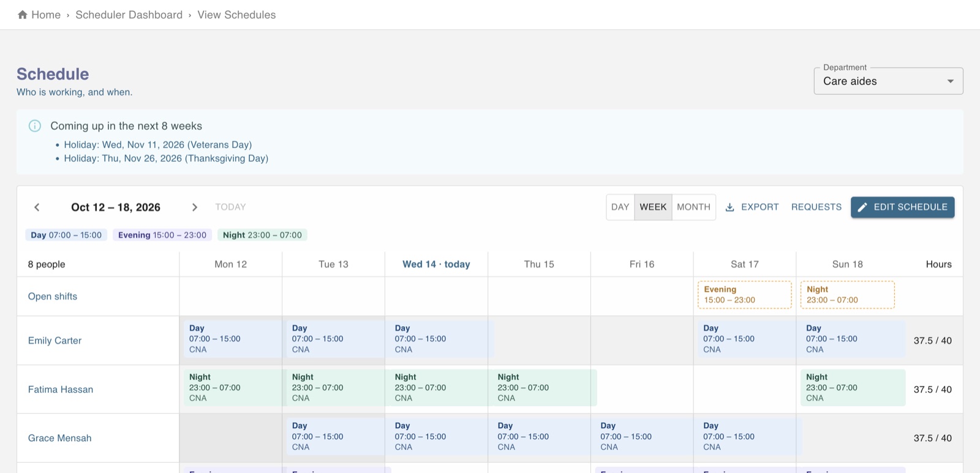The image size is (980, 473).
Task: Select the open Night shift on Sun 18
Action: click(847, 295)
